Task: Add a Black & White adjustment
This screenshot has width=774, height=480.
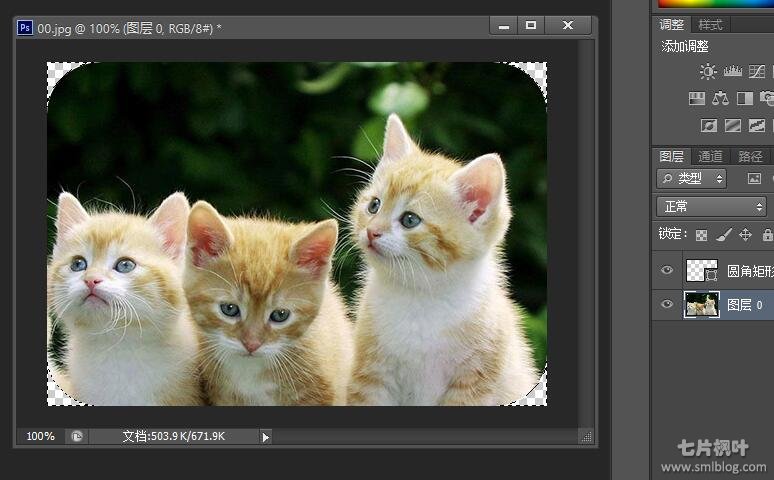Action: coord(744,98)
